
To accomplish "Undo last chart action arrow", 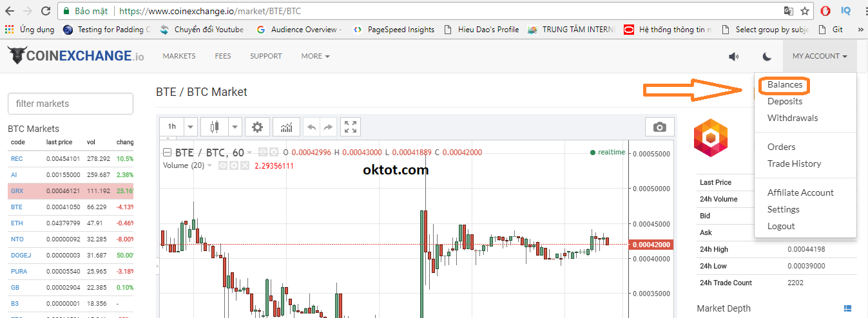I will point(312,127).
